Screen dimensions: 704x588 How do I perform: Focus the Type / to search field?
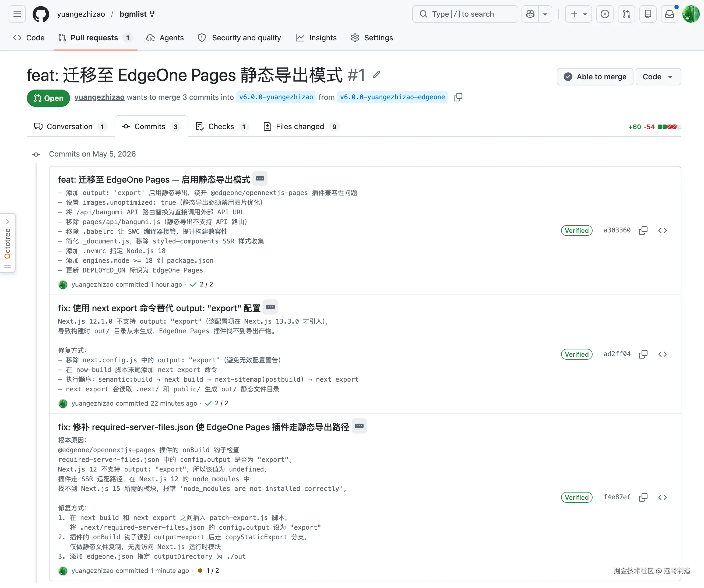[x=465, y=14]
